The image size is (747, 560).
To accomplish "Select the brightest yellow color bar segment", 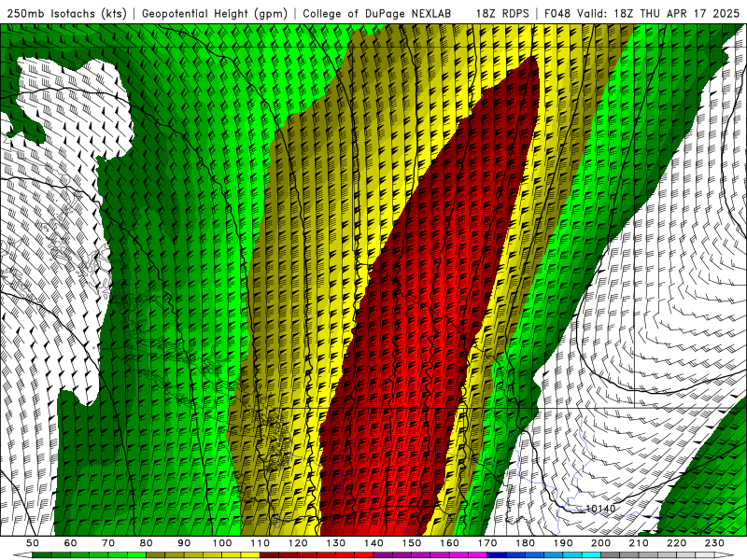I will point(250,554).
